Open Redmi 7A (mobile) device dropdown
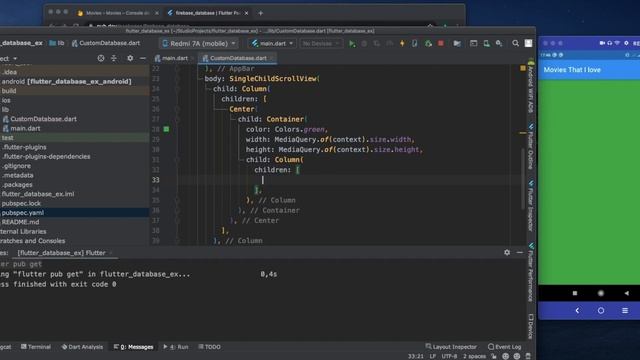640x360 pixels. 199,43
